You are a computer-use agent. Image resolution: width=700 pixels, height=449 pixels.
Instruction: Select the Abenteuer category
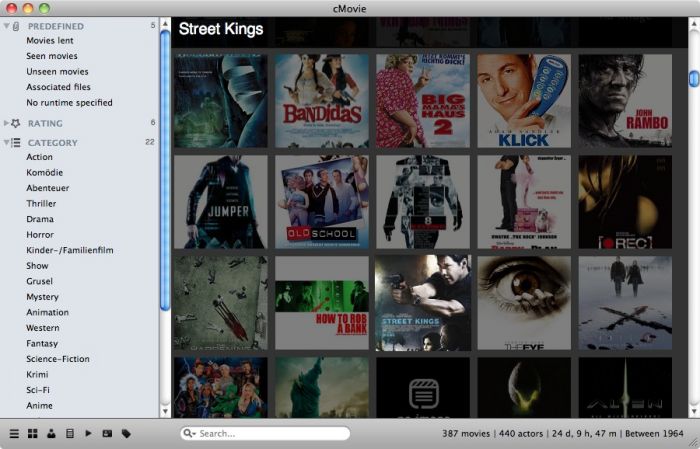(x=47, y=188)
